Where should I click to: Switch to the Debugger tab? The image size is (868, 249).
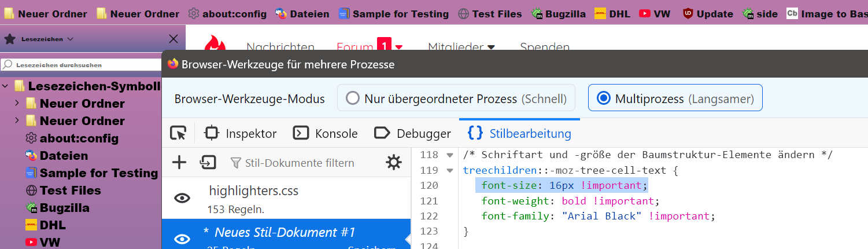(x=413, y=134)
